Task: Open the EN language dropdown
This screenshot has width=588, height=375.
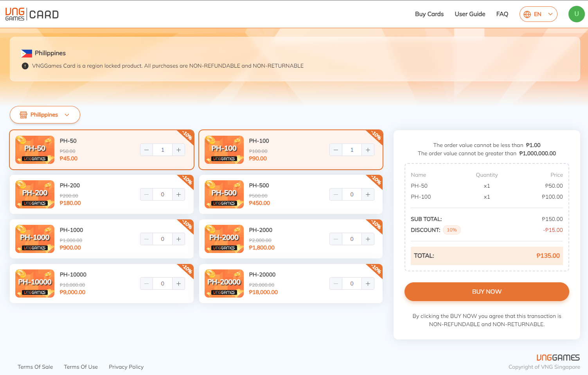Action: click(538, 14)
